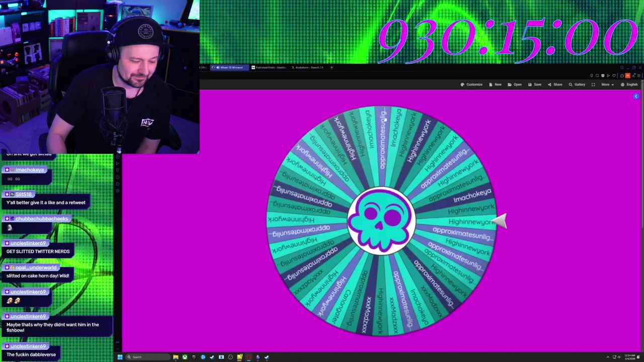Switch to Wheel Of Winners tab
The height and width of the screenshot is (362, 644).
point(229,67)
